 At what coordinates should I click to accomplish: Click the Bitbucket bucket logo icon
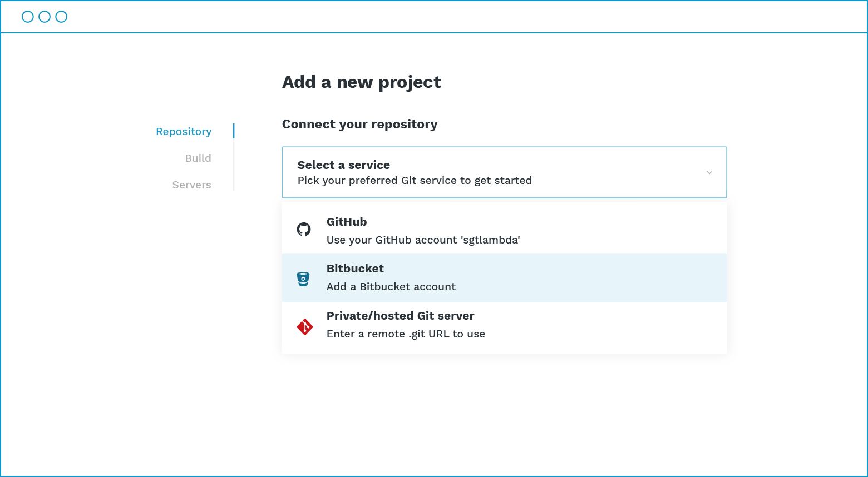(x=303, y=279)
